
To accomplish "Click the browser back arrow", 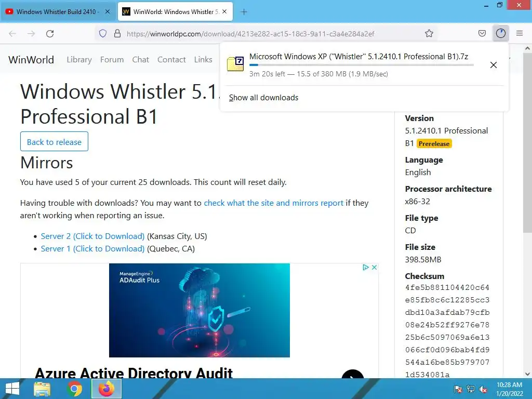I will 12,34.
